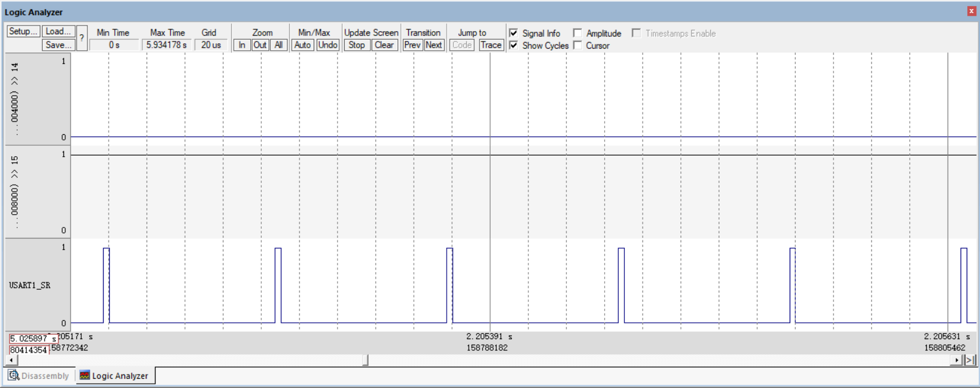
Task: Select the USART1_SR signal label
Action: pos(30,285)
